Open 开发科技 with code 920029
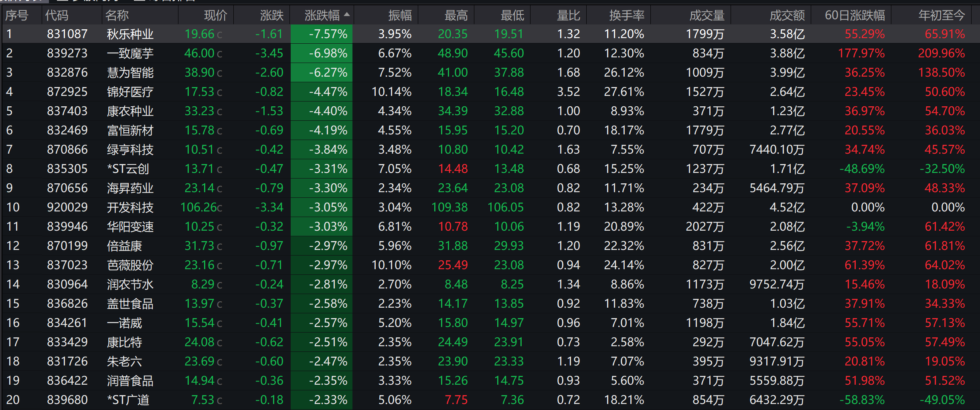This screenshot has width=980, height=410. coord(490,207)
